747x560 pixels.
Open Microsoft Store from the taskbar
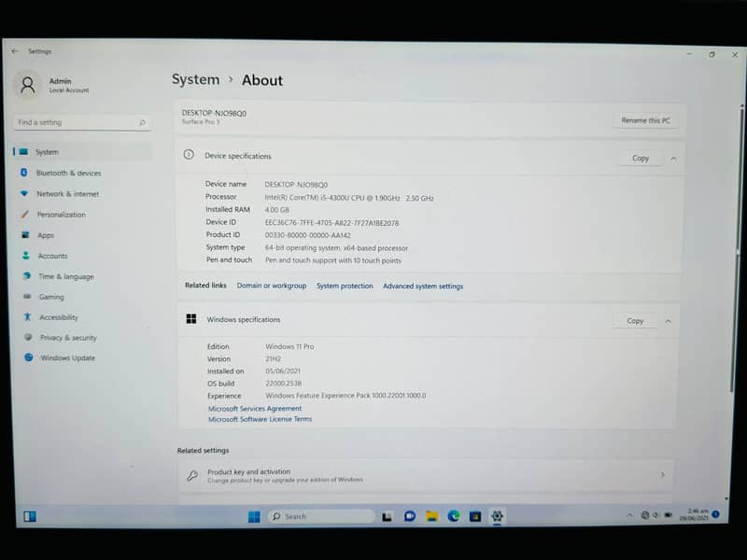475,516
